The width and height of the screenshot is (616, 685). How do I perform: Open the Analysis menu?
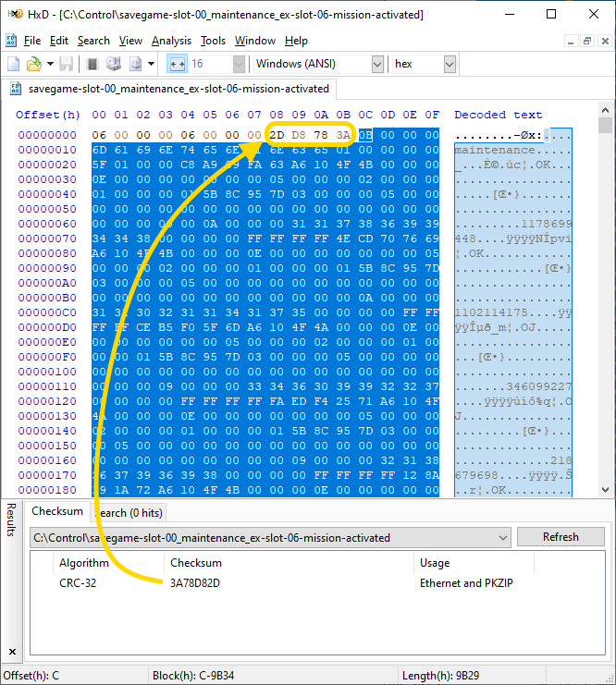(x=171, y=41)
